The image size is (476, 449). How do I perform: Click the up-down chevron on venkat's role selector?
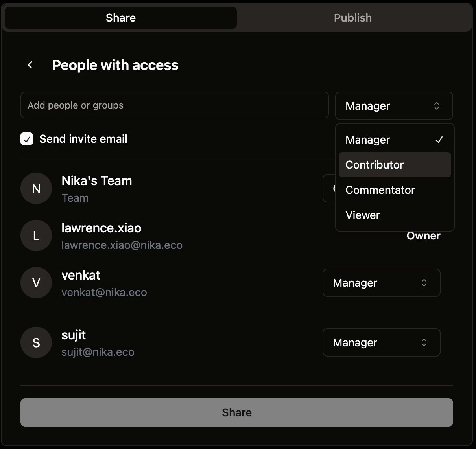[424, 283]
